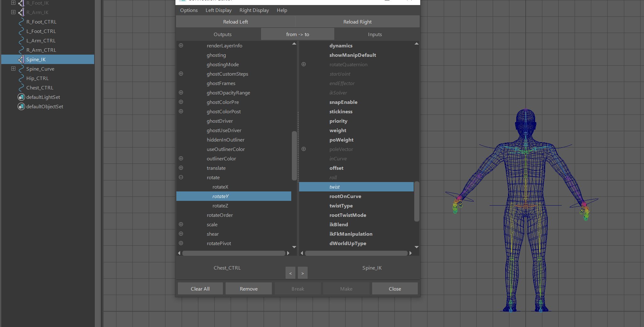The height and width of the screenshot is (327, 644).
Task: Click the Clear All button
Action: [200, 288]
